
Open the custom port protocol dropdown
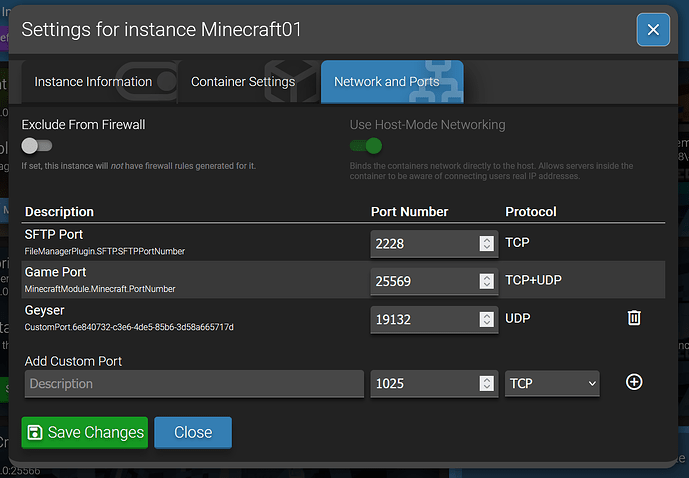tap(552, 384)
